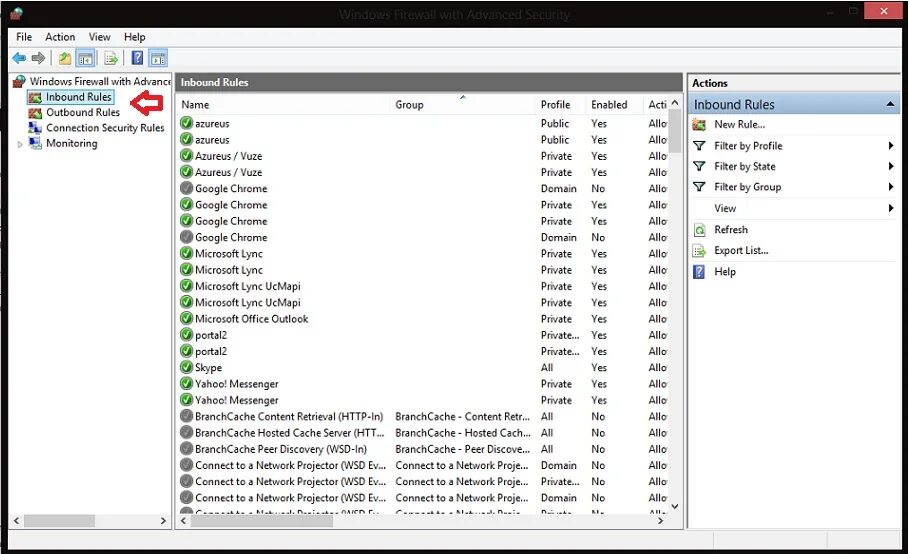Click the gray disabled icon of BranchCache Peer Discovery
909x554 pixels.
(x=186, y=448)
